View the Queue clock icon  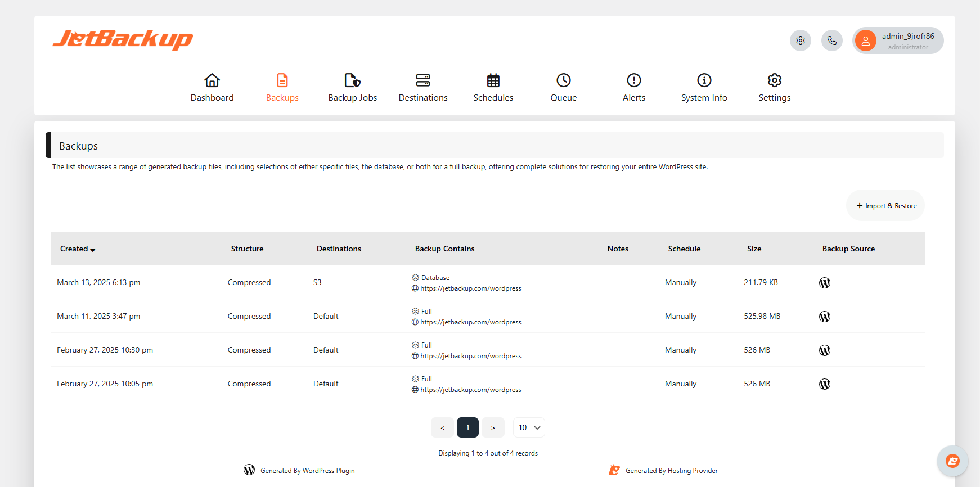[563, 80]
